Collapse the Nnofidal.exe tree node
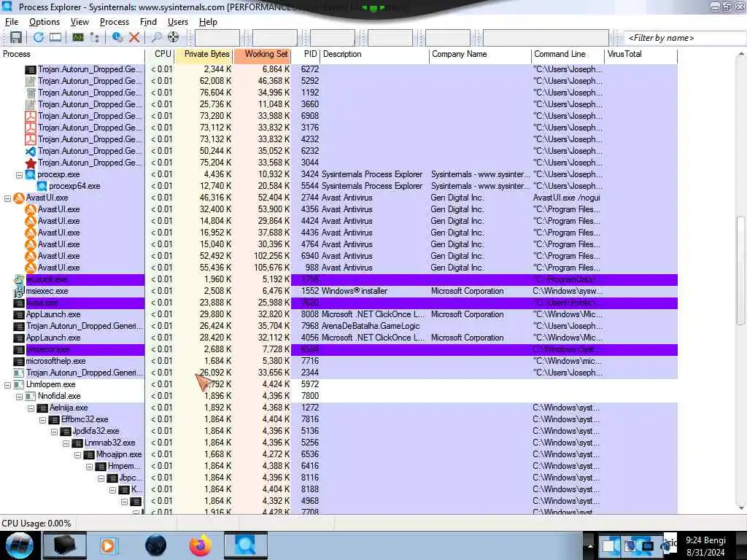Screen dimensions: 747x560 19,396
